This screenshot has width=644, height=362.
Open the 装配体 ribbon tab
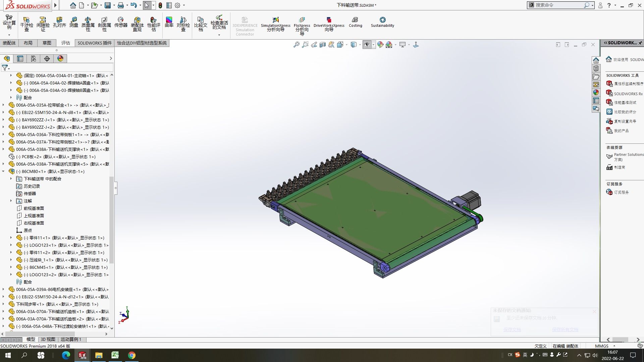click(x=9, y=43)
